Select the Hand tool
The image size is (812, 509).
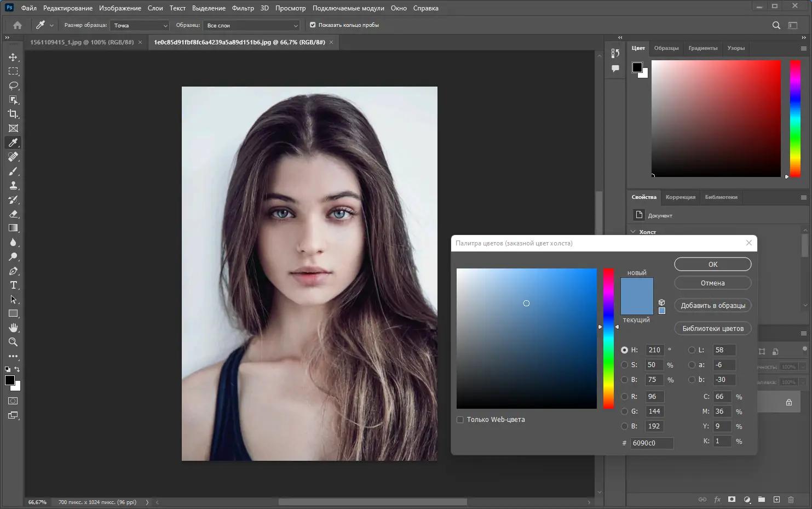13,328
